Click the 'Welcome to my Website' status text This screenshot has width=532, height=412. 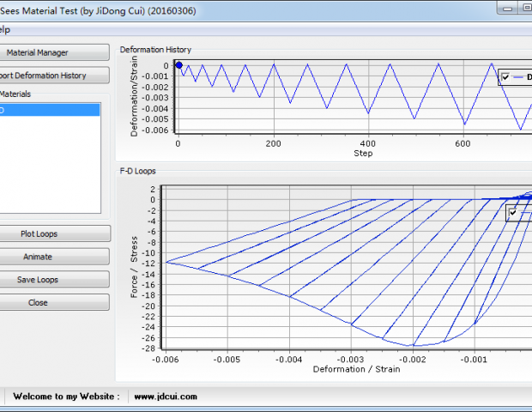point(65,397)
